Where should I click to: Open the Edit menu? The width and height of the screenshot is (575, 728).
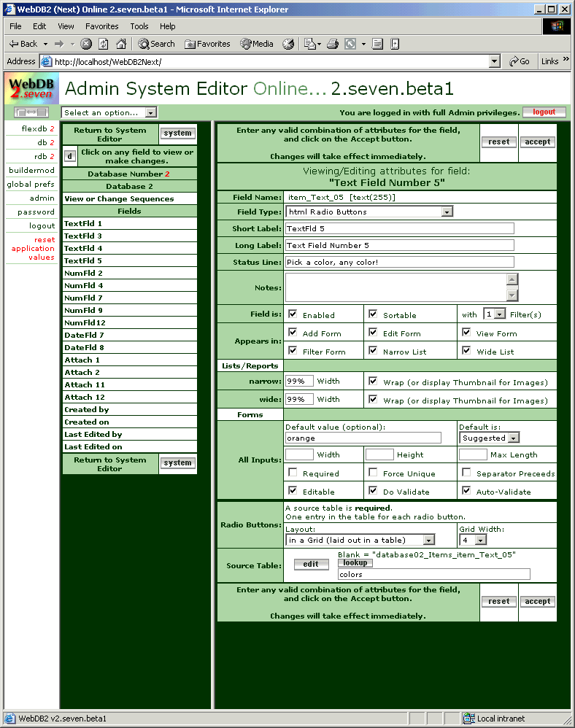(x=39, y=26)
